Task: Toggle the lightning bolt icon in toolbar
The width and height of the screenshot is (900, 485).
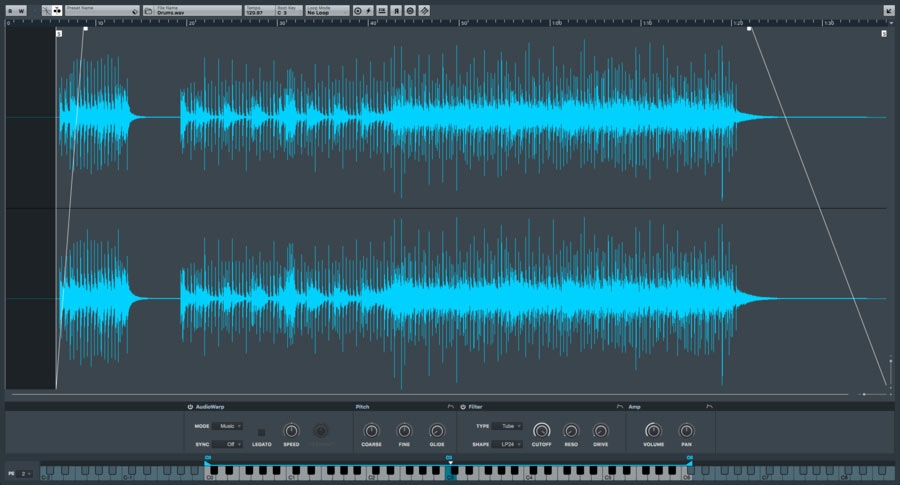Action: pos(368,11)
